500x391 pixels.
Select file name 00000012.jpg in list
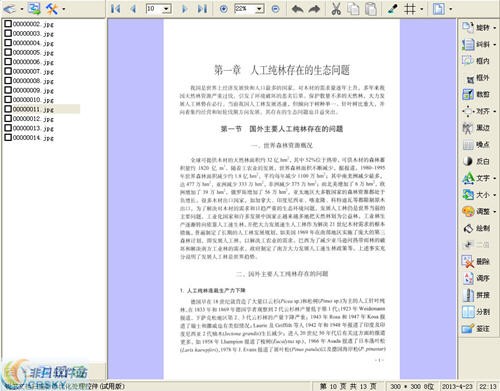33,119
